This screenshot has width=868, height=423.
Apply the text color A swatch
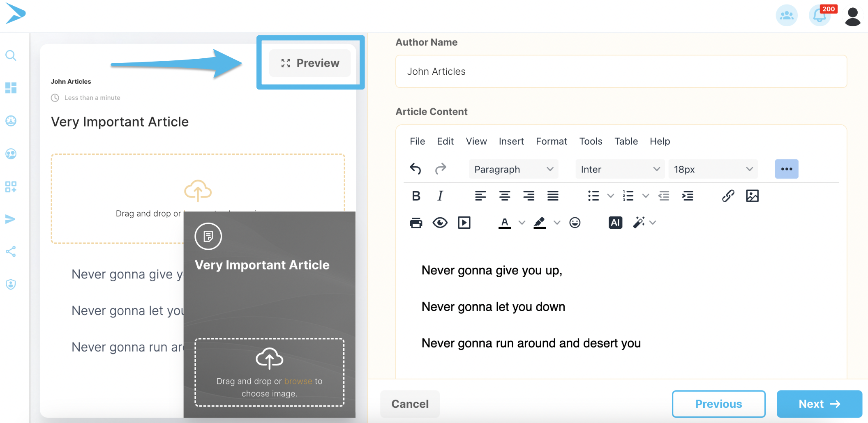(504, 223)
